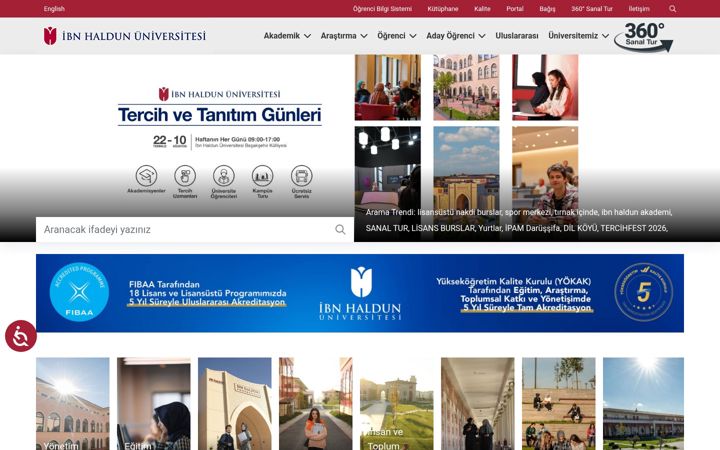The image size is (720, 450).
Task: Select the Ücretsiz Servis bus icon
Action: [302, 176]
